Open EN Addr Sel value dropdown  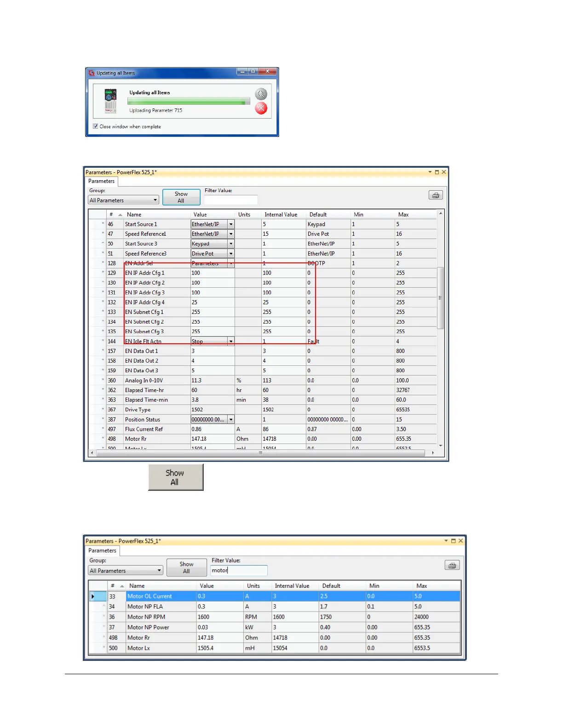(231, 263)
